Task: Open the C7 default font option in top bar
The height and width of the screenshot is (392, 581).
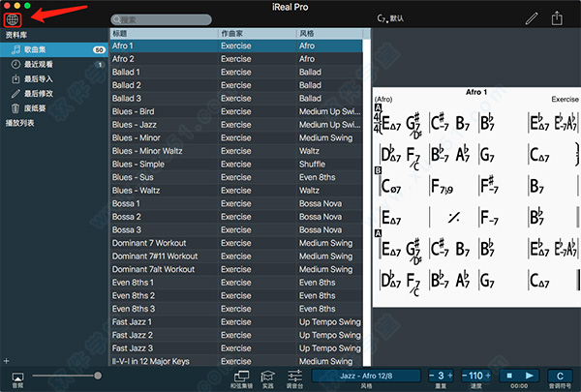Action: pos(390,18)
